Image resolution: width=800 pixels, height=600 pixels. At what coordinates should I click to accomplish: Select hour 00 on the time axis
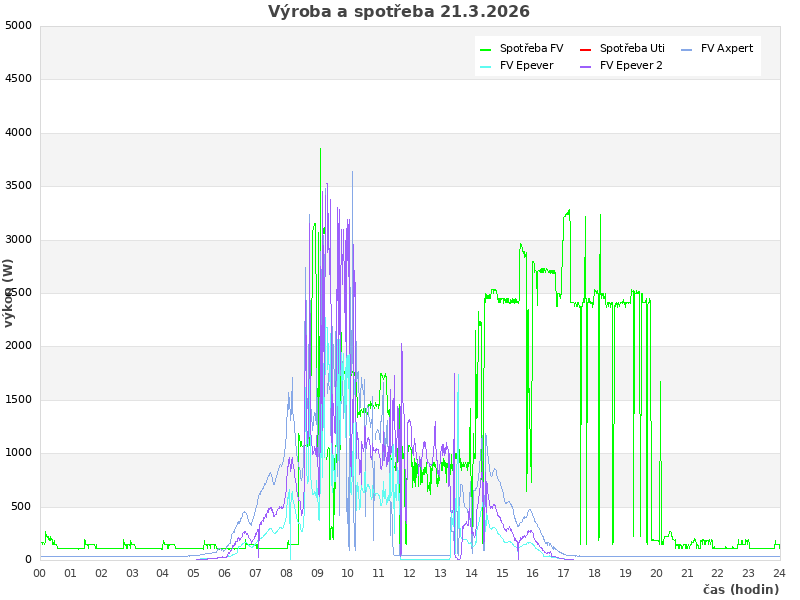tap(40, 573)
